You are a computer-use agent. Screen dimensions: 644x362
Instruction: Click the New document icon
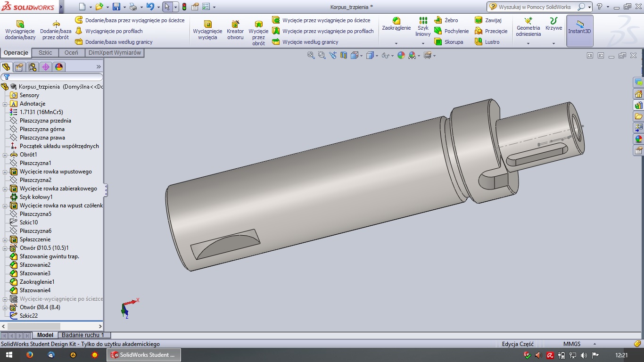(x=82, y=7)
